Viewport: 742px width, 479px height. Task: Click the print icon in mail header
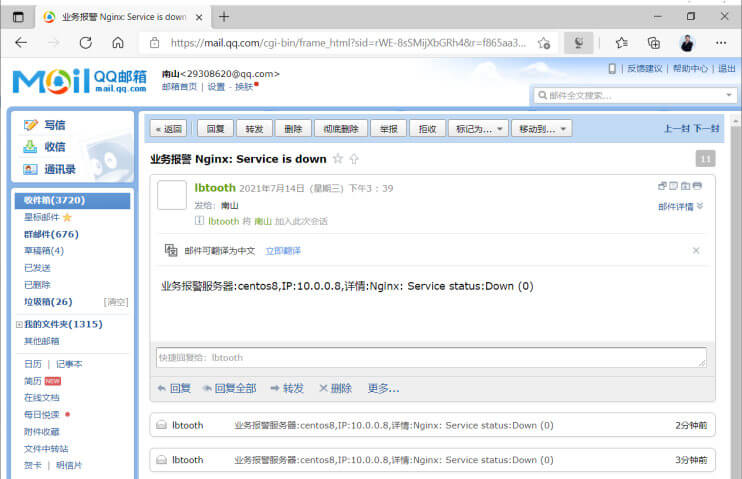(x=697, y=186)
